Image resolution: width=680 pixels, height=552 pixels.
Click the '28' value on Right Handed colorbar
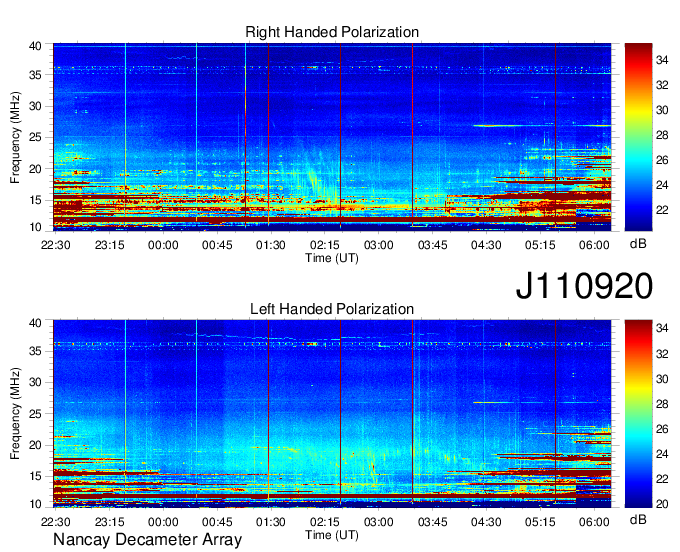pyautogui.click(x=662, y=135)
